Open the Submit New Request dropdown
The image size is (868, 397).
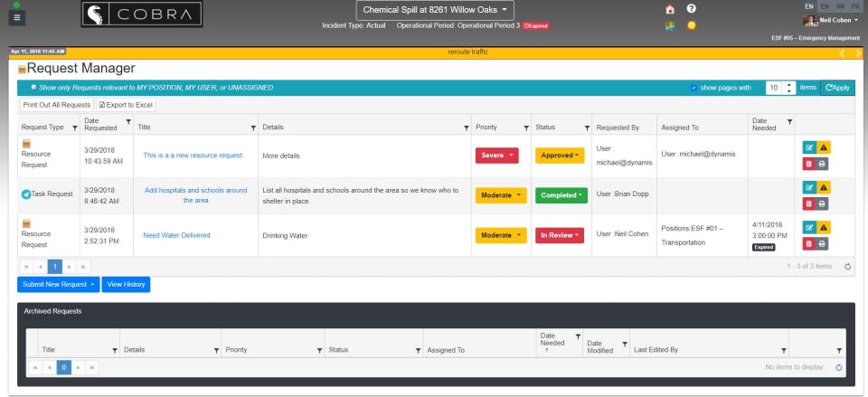pyautogui.click(x=58, y=285)
